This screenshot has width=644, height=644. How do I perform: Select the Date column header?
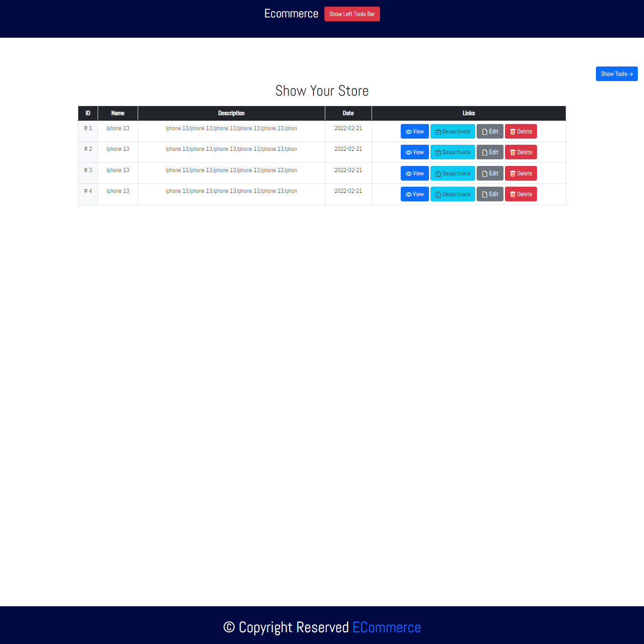(348, 113)
